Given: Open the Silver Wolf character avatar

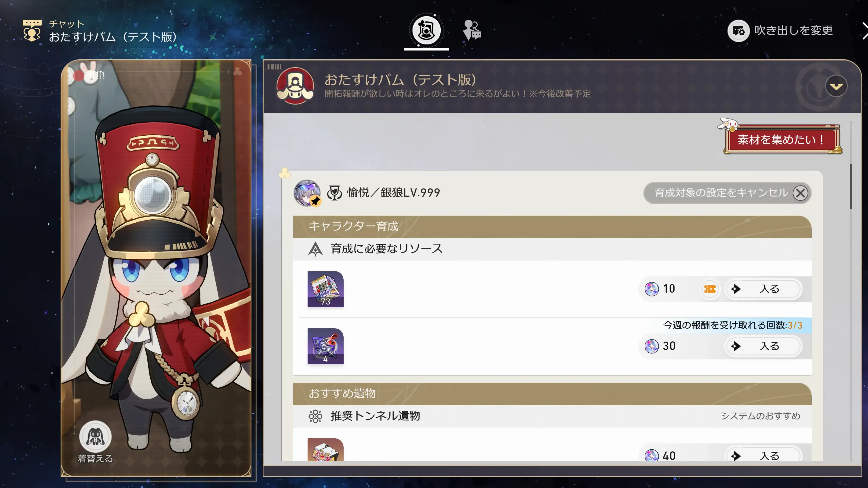Looking at the screenshot, I should tap(307, 193).
